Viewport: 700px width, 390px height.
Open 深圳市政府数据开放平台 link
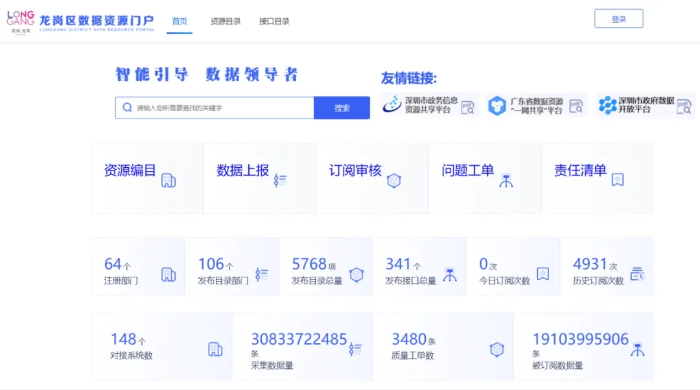[645, 105]
